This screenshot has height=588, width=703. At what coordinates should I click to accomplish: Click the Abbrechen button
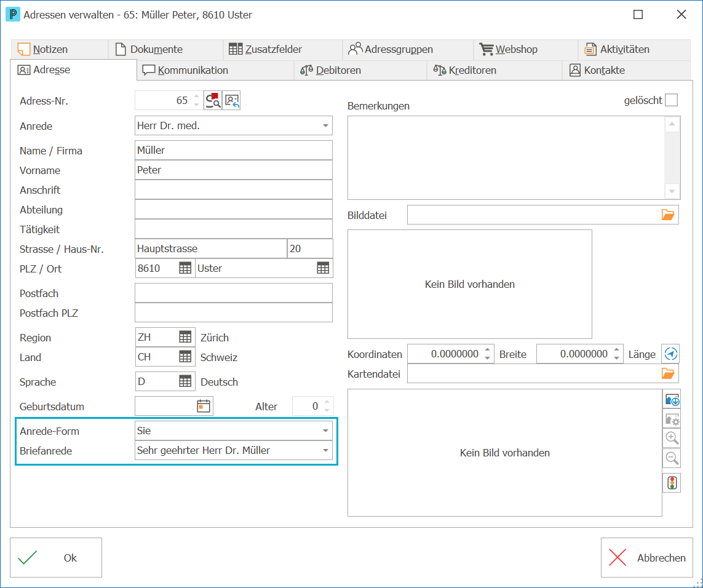[647, 557]
